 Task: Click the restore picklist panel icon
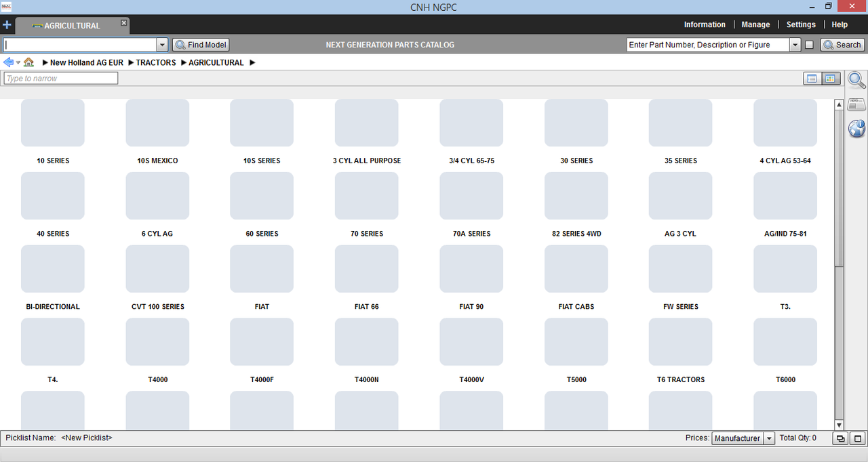click(841, 439)
